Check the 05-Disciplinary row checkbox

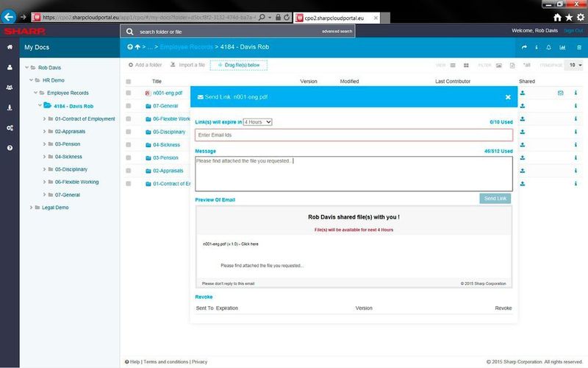click(x=128, y=132)
